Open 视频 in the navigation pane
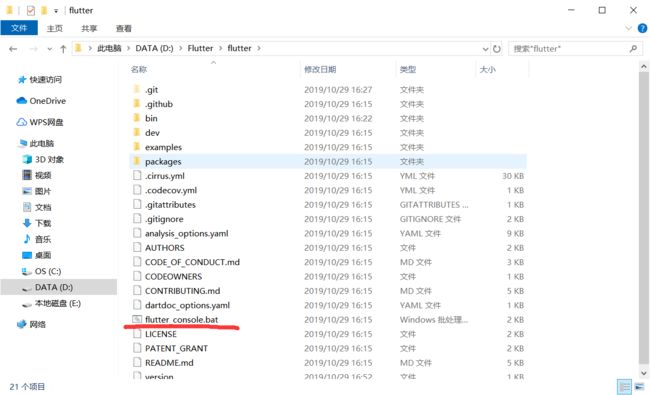This screenshot has height=395, width=650. click(43, 175)
